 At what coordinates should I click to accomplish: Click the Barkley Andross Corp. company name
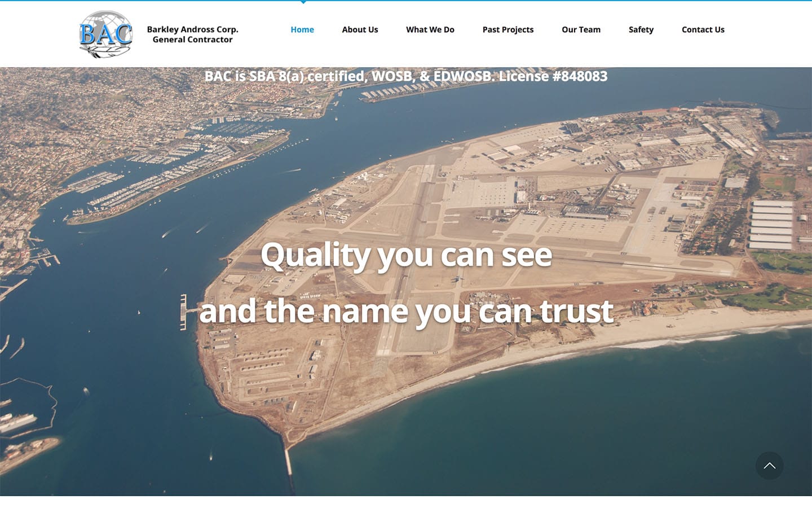(192, 29)
